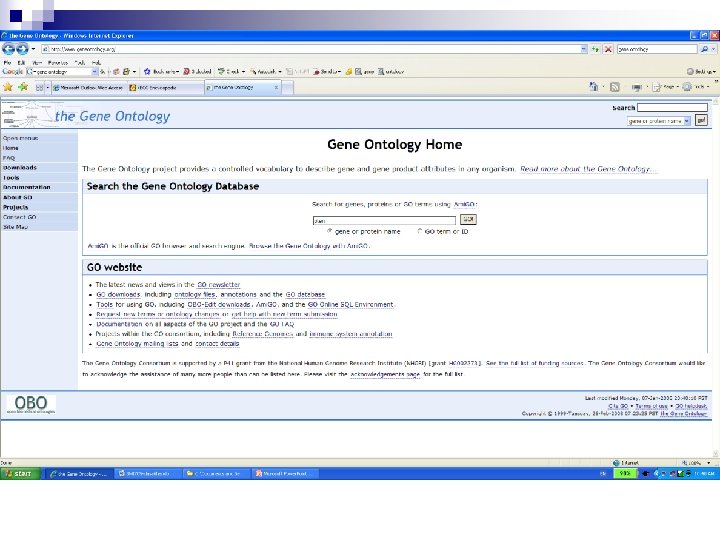Open the Tools gear menu in command bar

click(x=695, y=87)
